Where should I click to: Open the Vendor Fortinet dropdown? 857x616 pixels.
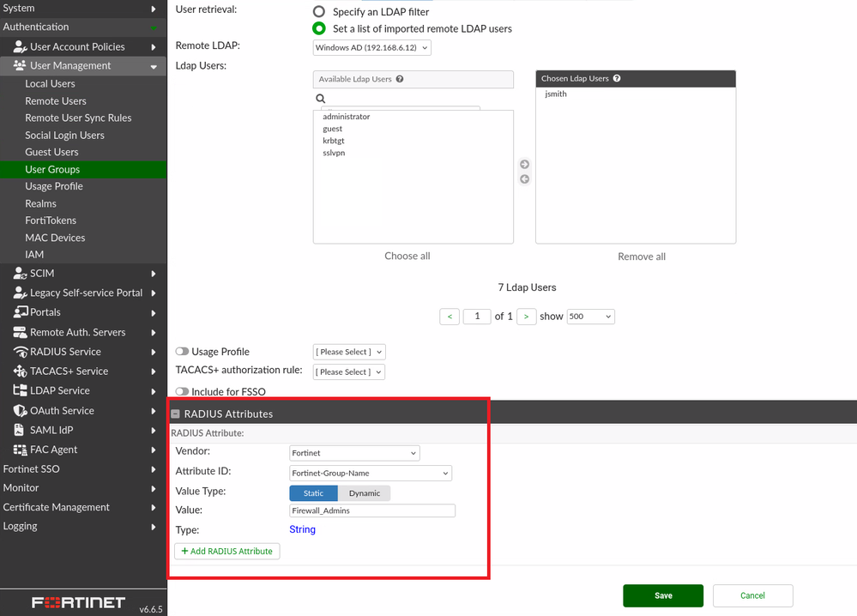(354, 453)
